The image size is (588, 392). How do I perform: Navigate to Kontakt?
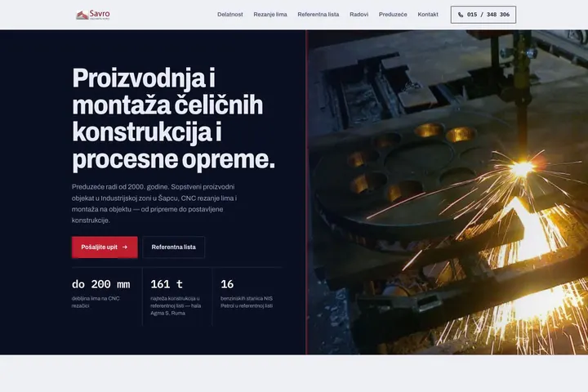click(428, 15)
